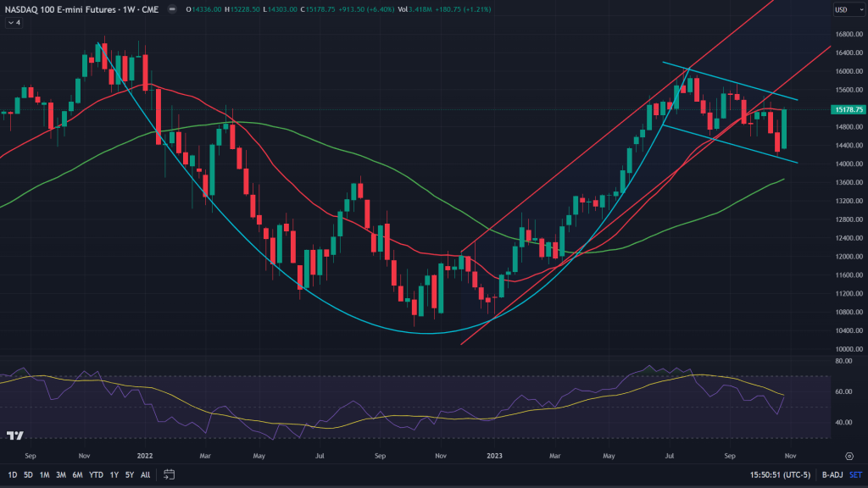
Task: Click the current price label 15178.75
Action: (848, 109)
